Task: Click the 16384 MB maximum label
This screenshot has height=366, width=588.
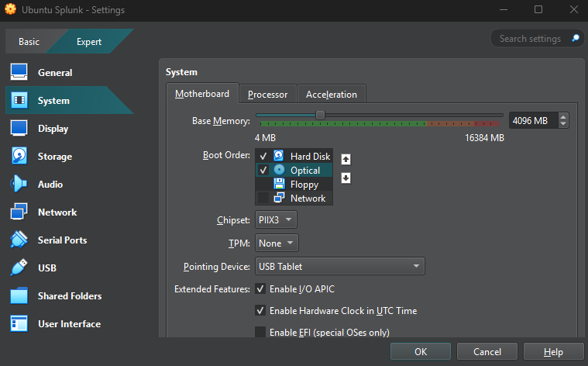Action: pyautogui.click(x=484, y=138)
